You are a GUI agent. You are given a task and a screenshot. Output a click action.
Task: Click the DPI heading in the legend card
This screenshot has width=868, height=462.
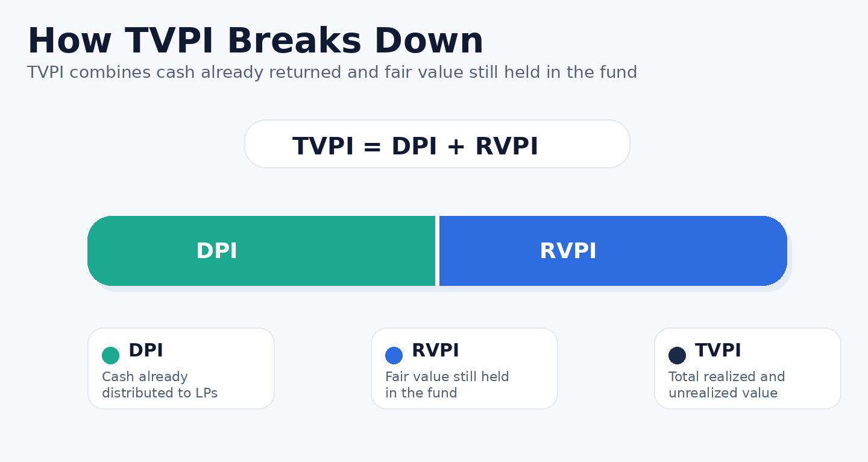point(145,350)
